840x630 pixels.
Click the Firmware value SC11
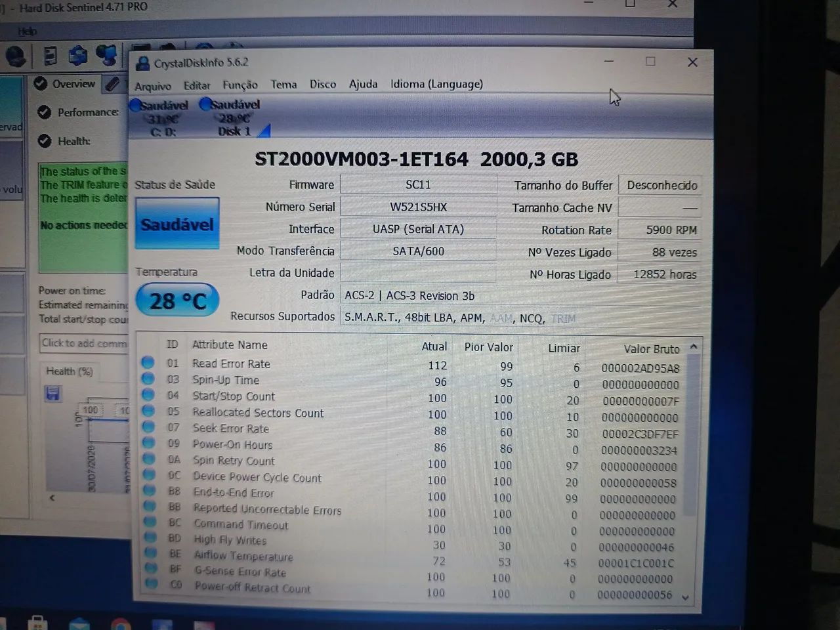tap(418, 185)
